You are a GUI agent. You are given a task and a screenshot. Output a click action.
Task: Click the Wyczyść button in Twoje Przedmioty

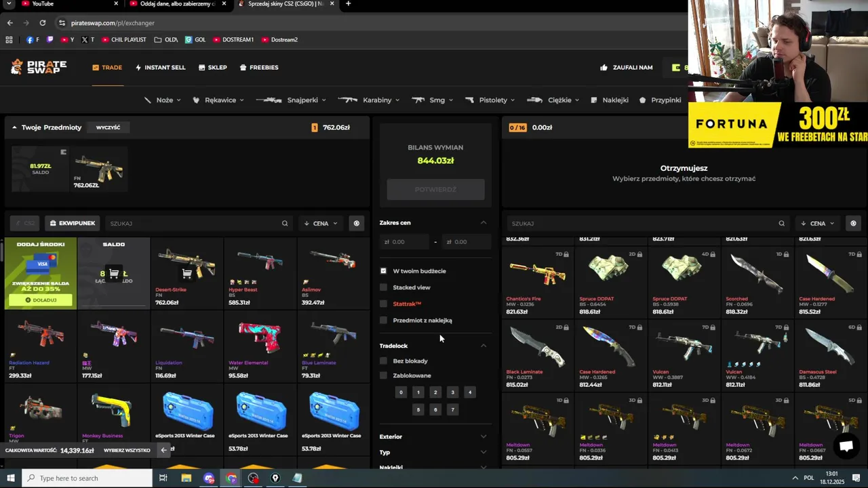click(108, 127)
